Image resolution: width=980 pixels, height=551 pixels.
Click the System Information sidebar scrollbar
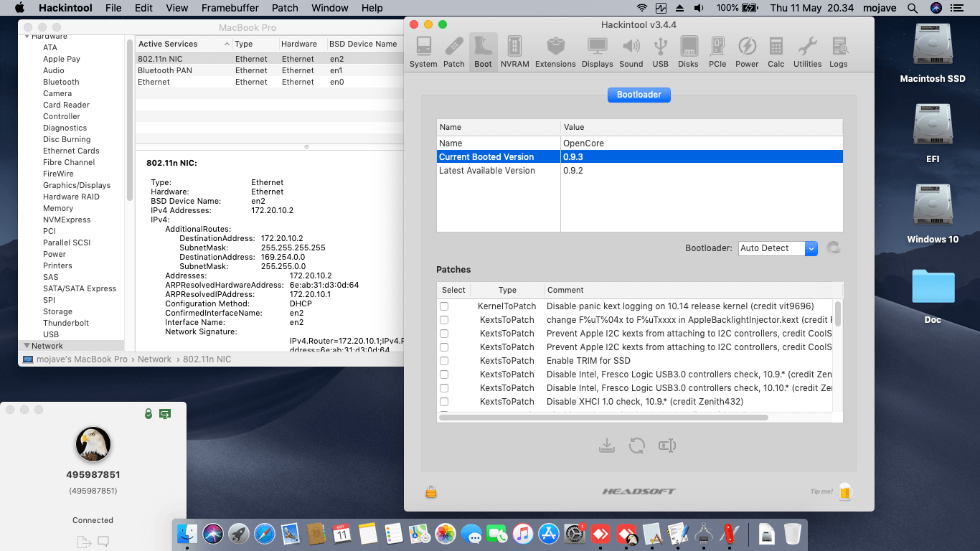click(130, 119)
